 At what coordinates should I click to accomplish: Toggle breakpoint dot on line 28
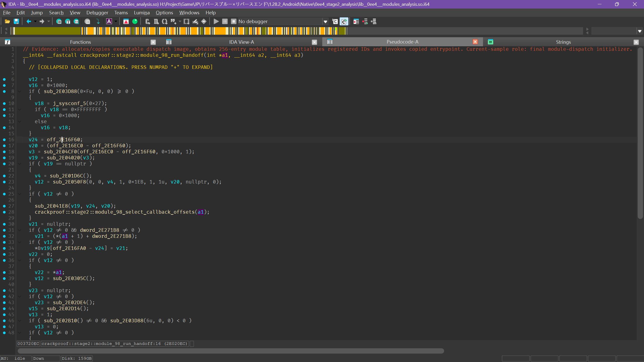(x=4, y=212)
